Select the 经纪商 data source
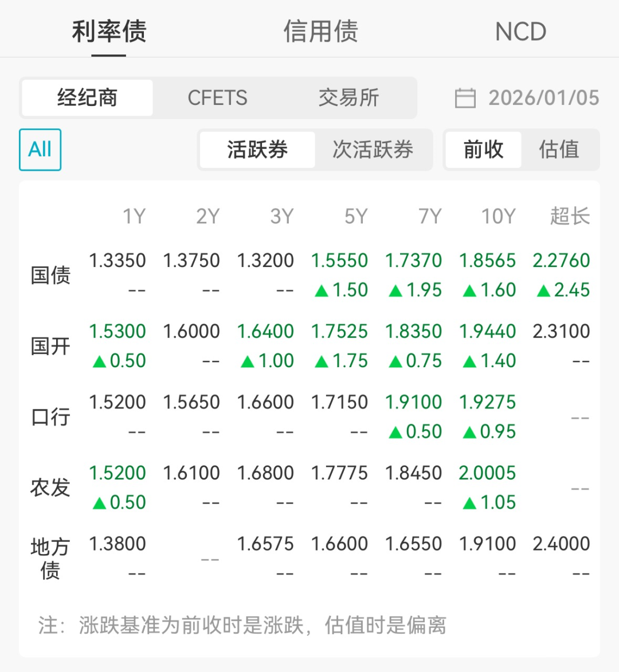619x672 pixels. [x=87, y=98]
